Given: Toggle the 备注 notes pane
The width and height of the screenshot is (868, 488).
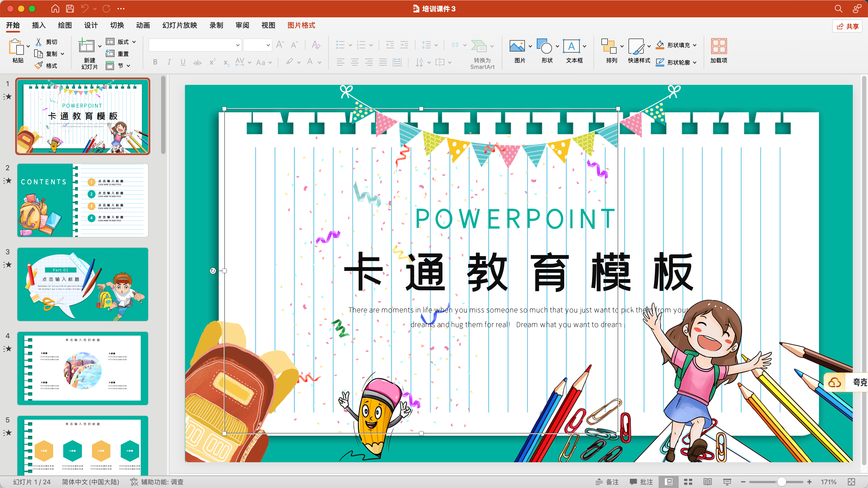Looking at the screenshot, I should [607, 482].
